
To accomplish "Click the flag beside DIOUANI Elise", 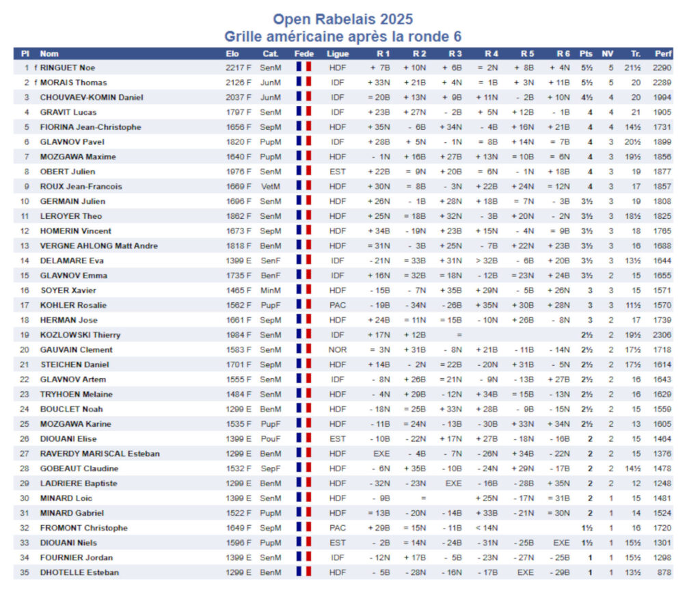I will pyautogui.click(x=304, y=438).
